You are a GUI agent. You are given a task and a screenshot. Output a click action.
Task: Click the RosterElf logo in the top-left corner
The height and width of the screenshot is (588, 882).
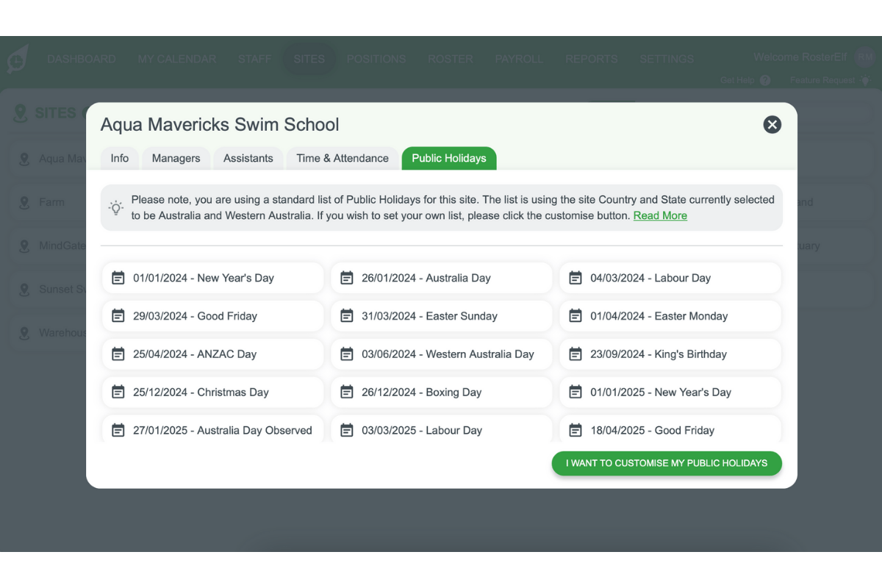tap(15, 59)
